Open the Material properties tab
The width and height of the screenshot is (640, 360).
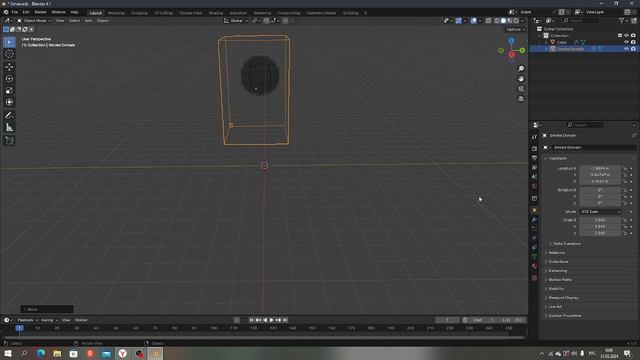534,266
